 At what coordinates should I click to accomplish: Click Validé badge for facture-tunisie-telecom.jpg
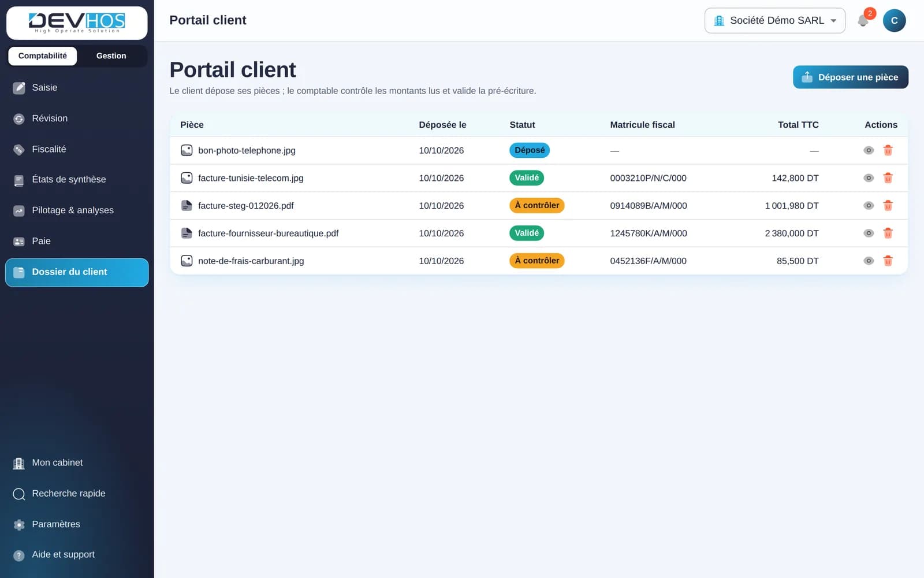(x=527, y=178)
